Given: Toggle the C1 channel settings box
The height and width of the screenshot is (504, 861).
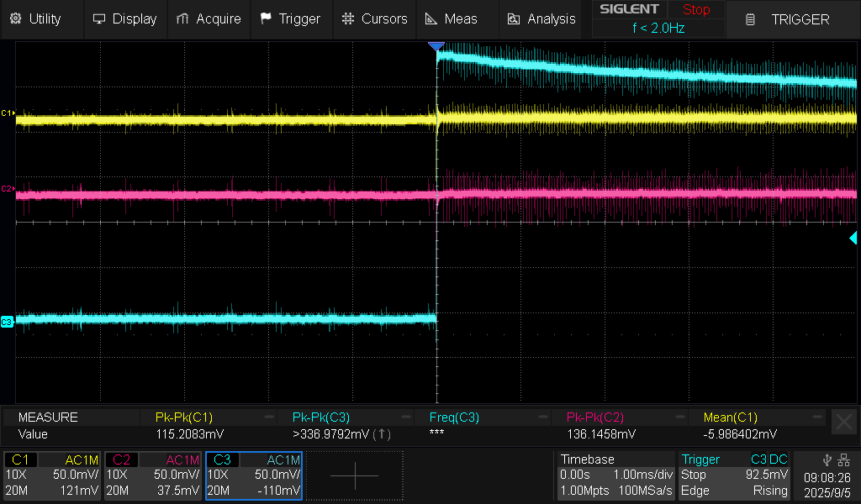Looking at the screenshot, I should (53, 475).
